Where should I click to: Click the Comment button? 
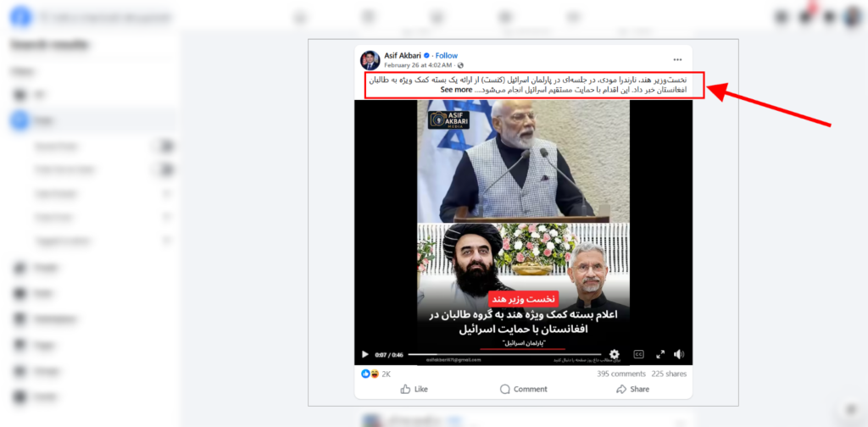(523, 389)
